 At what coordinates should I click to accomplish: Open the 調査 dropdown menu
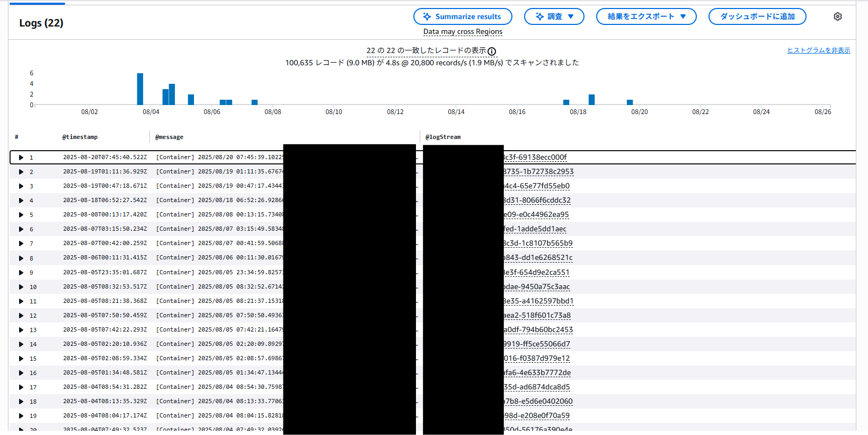coord(554,16)
